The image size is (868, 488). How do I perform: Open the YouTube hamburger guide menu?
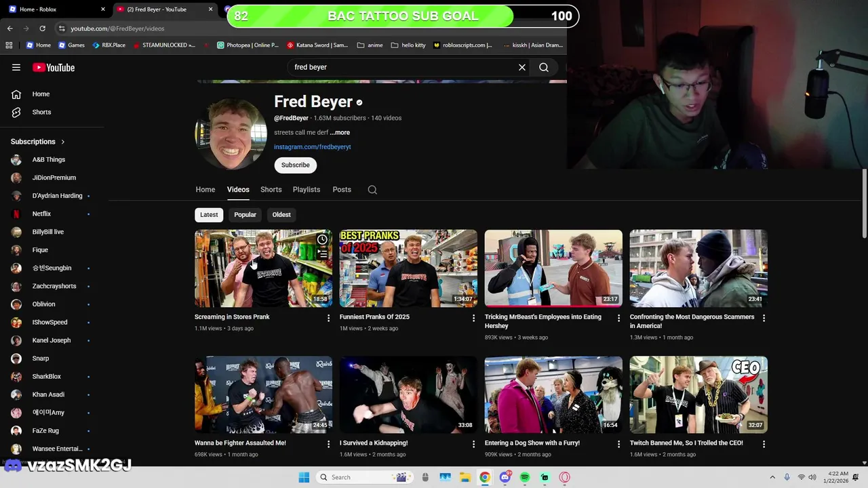tap(16, 67)
